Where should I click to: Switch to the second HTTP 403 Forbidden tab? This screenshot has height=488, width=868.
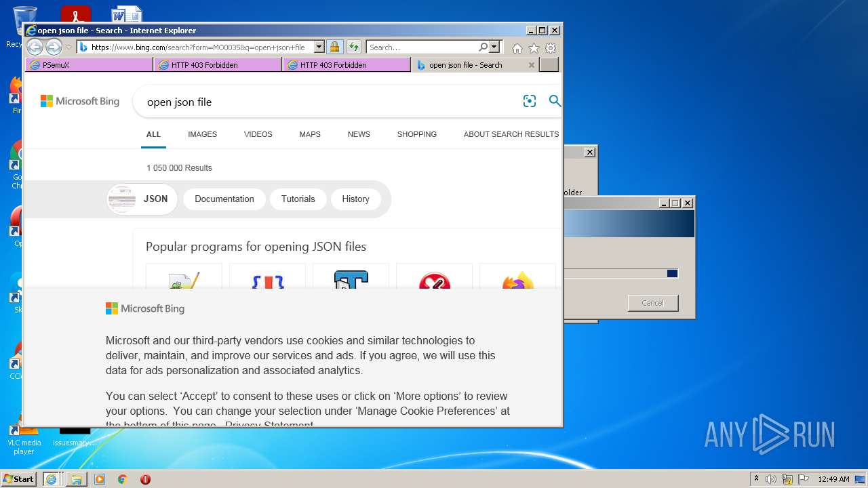(x=347, y=65)
